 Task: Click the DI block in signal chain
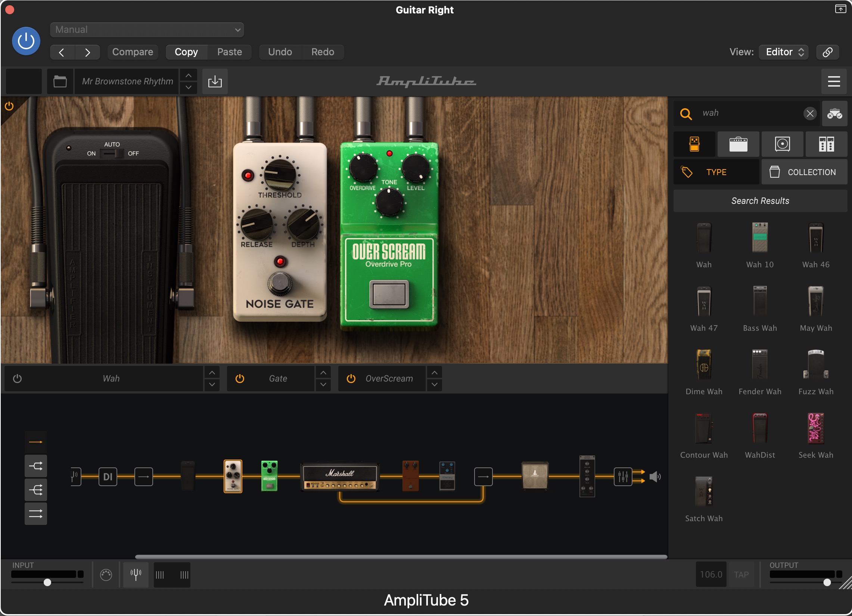coord(108,477)
